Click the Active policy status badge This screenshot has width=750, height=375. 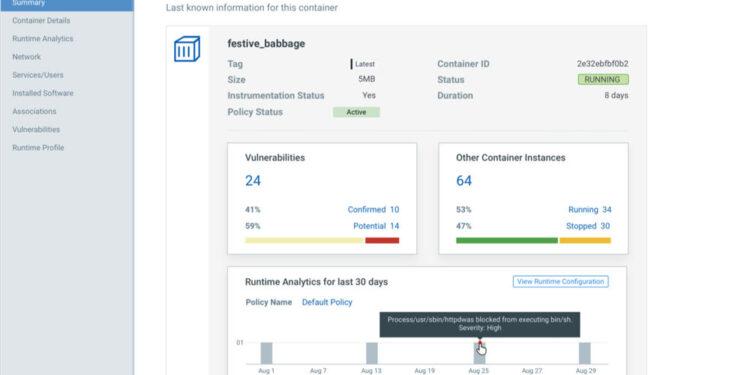[356, 112]
